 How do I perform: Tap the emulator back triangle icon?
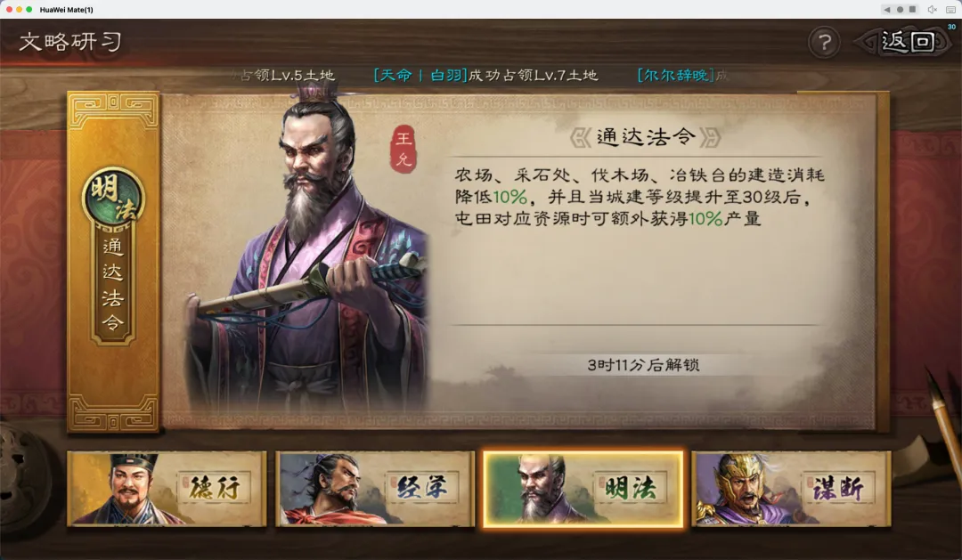(886, 9)
